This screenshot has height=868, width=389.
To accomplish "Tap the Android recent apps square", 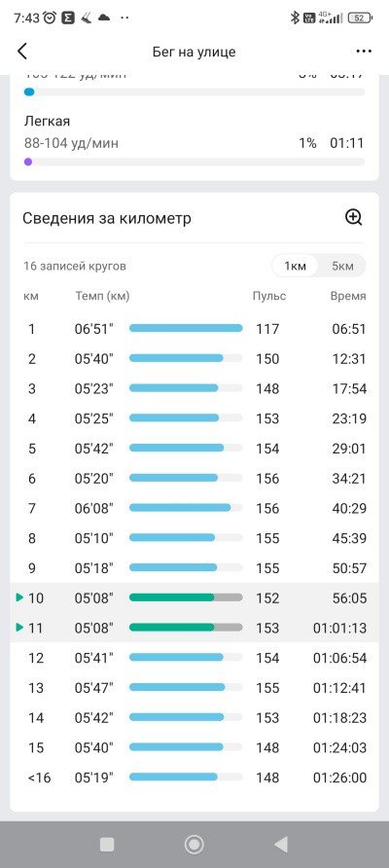I will [107, 845].
